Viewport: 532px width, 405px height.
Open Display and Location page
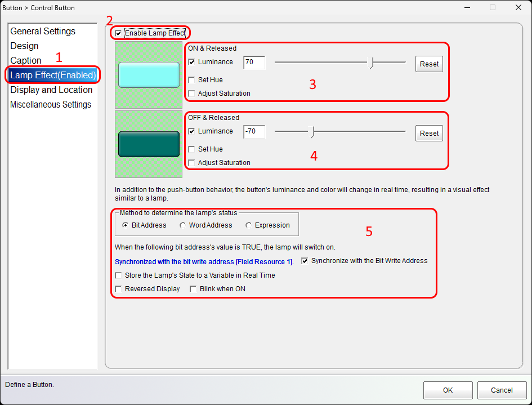tap(51, 90)
